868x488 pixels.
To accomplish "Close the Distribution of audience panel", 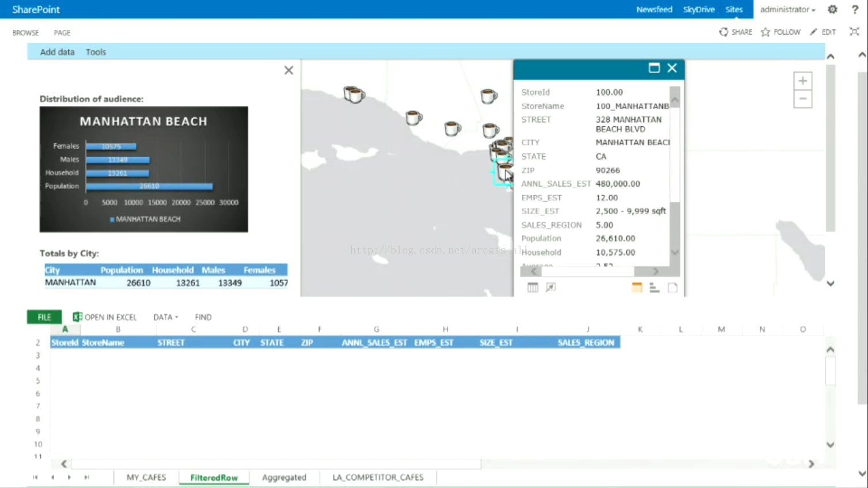I will pyautogui.click(x=289, y=70).
